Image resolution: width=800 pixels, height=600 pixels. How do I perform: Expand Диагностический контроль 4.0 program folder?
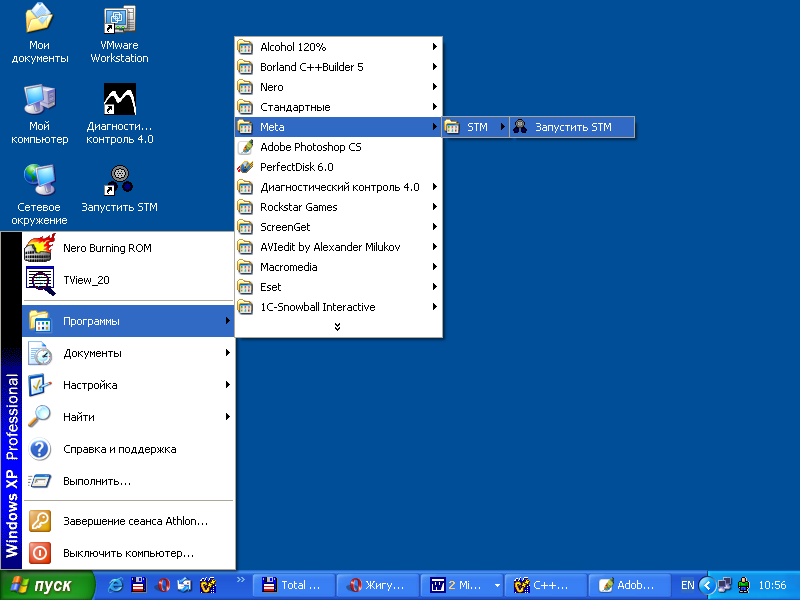tap(338, 187)
